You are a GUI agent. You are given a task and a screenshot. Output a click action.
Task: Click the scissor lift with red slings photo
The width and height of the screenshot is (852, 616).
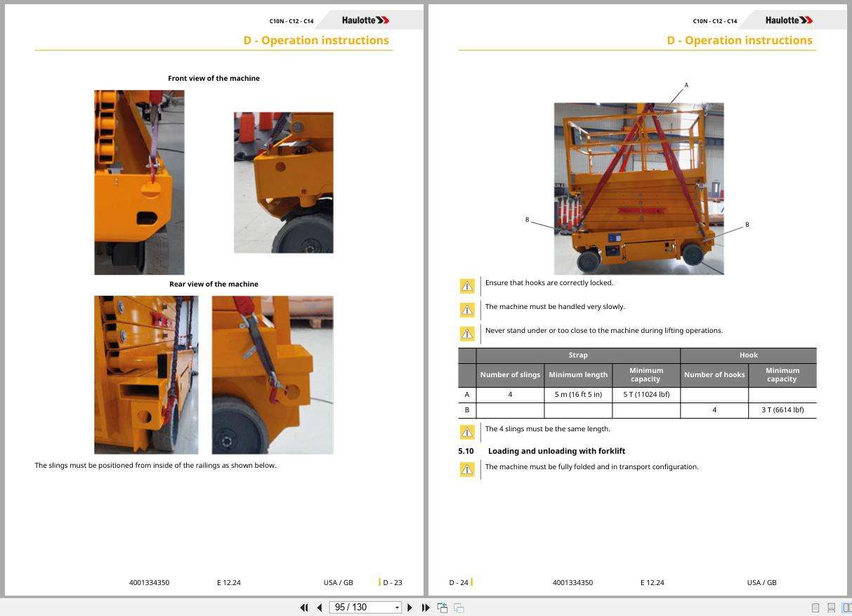(638, 188)
